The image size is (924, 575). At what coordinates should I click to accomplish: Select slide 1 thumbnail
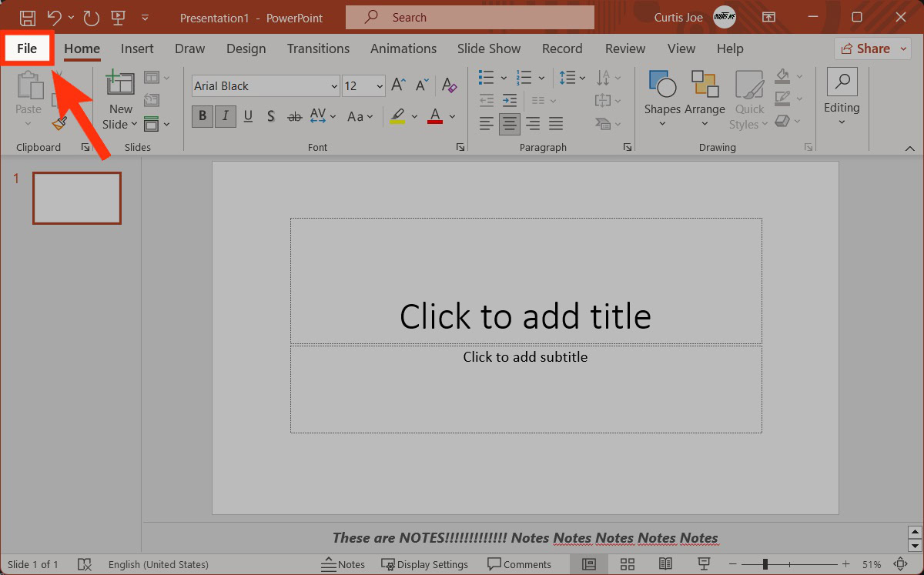[x=77, y=198]
